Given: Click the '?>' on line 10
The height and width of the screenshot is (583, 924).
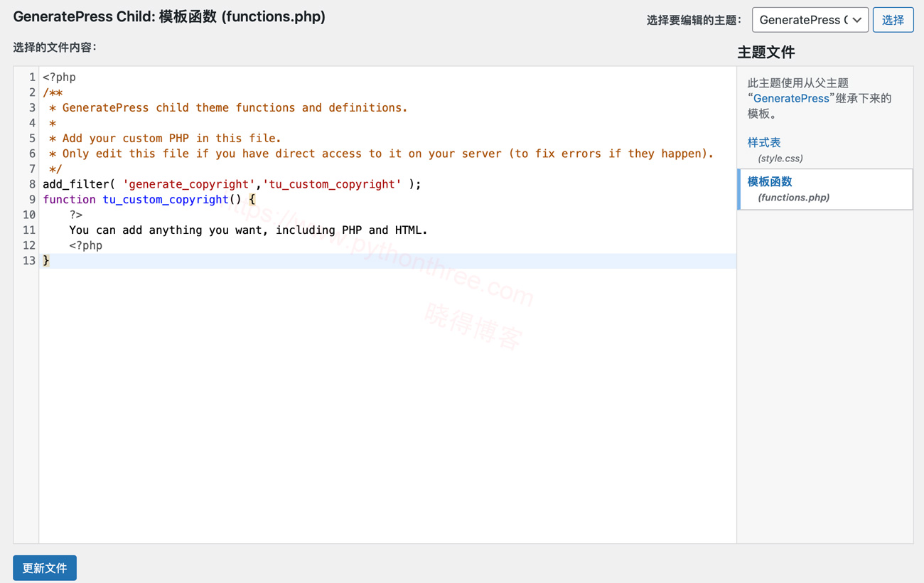Looking at the screenshot, I should coord(76,215).
